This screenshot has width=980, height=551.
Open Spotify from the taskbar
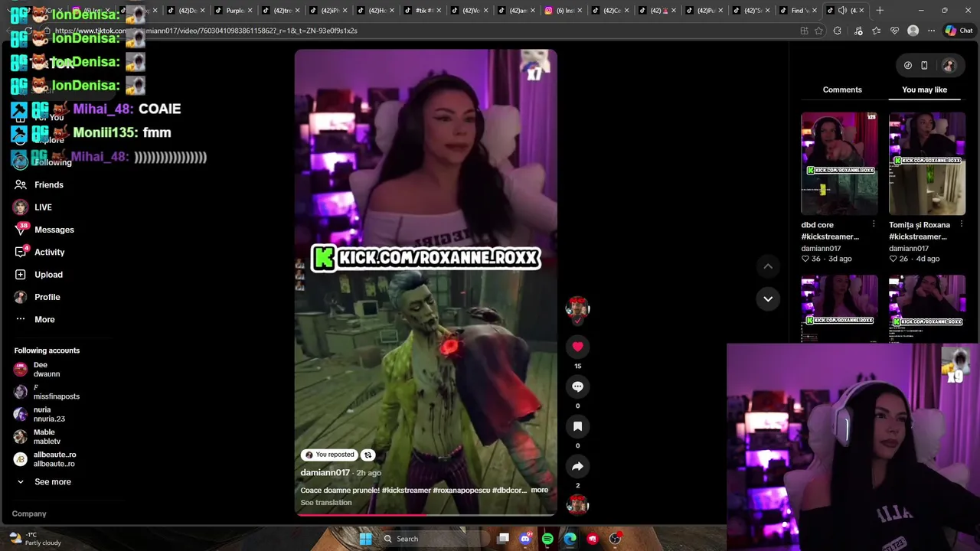coord(547,539)
